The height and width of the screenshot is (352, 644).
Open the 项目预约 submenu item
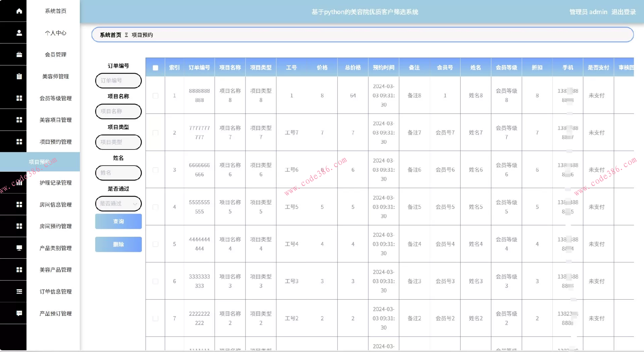point(40,162)
